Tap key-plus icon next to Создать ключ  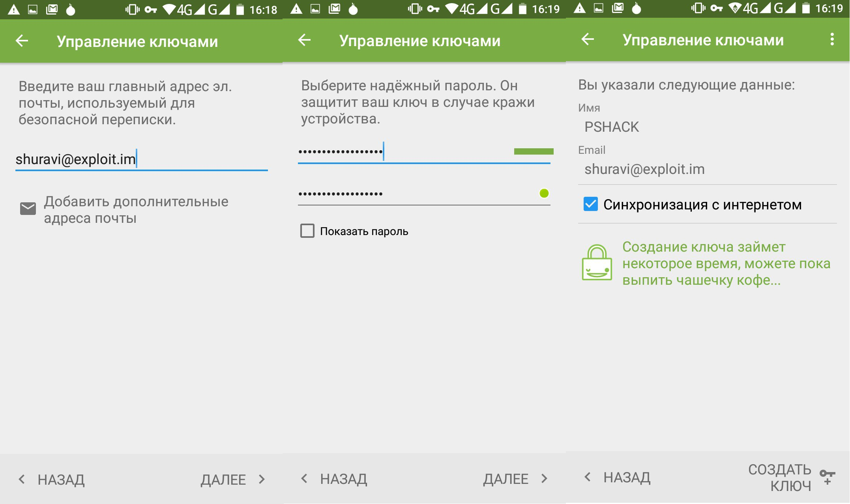pyautogui.click(x=827, y=476)
